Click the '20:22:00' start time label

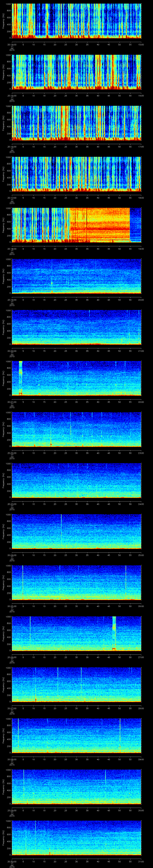coord(12,453)
